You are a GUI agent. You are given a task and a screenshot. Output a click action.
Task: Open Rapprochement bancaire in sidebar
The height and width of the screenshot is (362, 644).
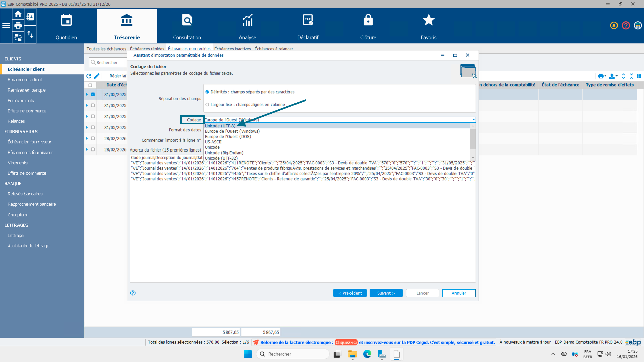point(32,204)
